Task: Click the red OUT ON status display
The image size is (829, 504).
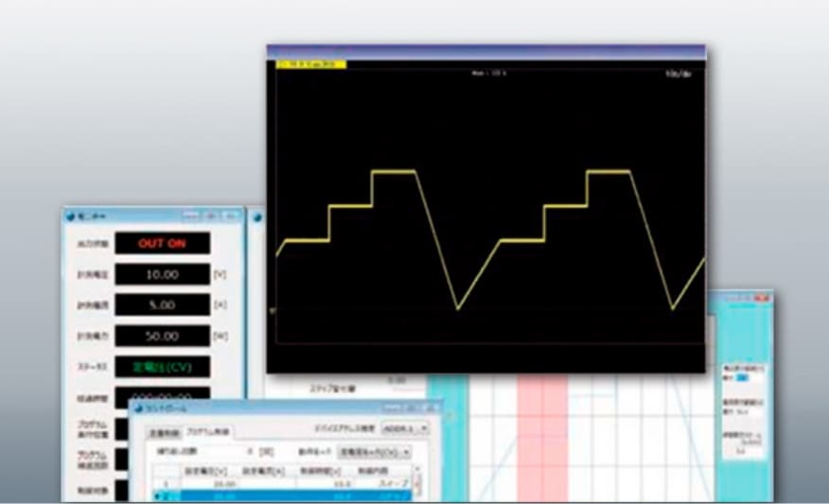Action: 163,244
